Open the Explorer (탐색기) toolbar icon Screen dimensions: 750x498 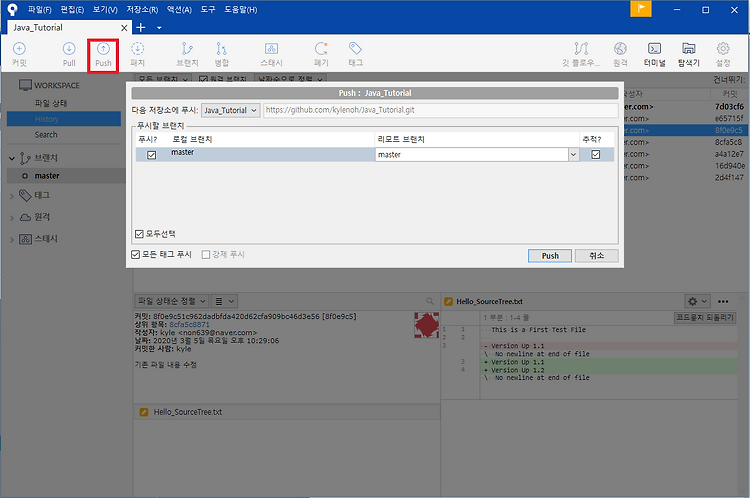pyautogui.click(x=689, y=54)
